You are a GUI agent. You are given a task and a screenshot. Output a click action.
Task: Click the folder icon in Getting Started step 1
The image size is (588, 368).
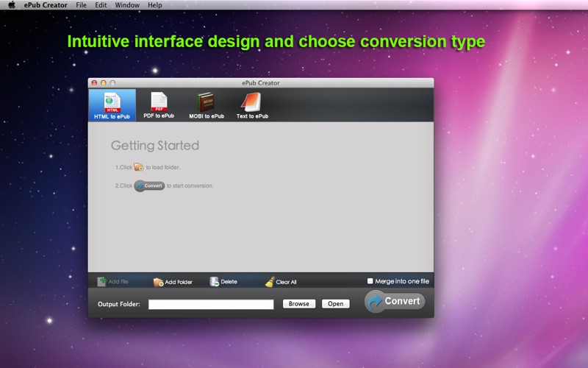coord(139,167)
